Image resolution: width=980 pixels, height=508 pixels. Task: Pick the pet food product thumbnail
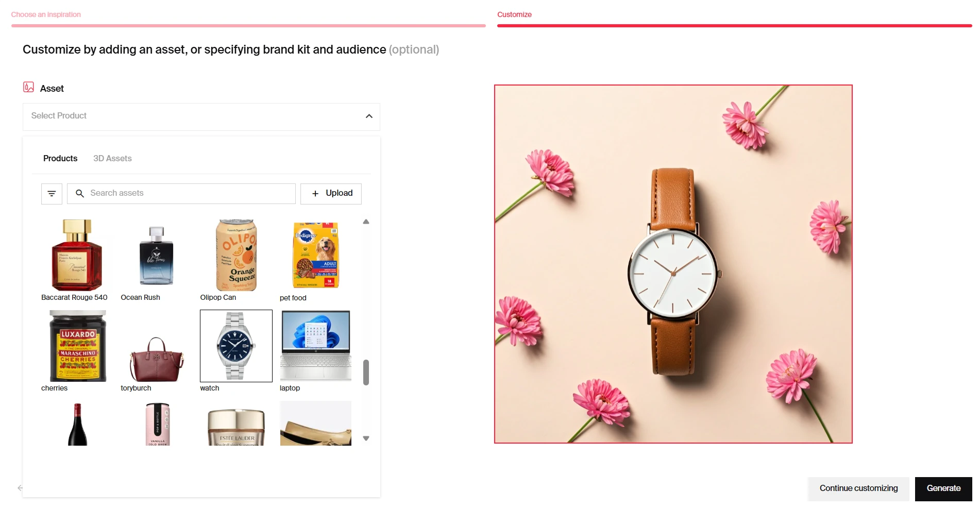coord(316,255)
